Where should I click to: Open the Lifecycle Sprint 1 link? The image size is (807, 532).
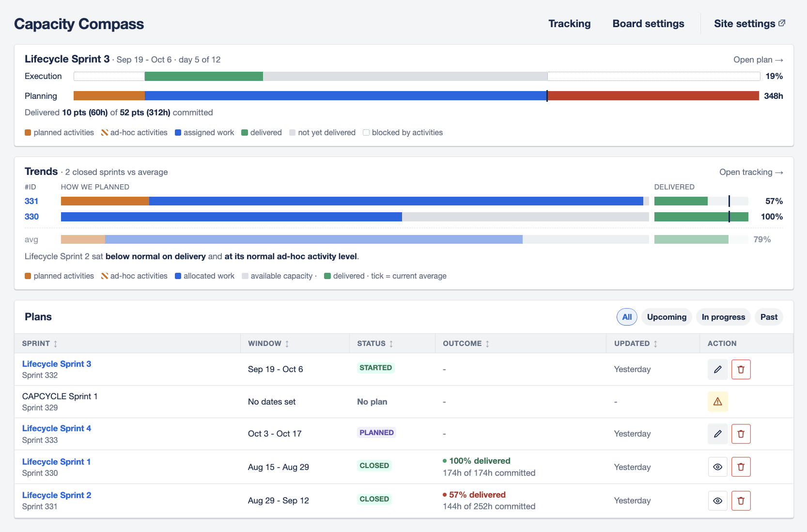tap(56, 462)
